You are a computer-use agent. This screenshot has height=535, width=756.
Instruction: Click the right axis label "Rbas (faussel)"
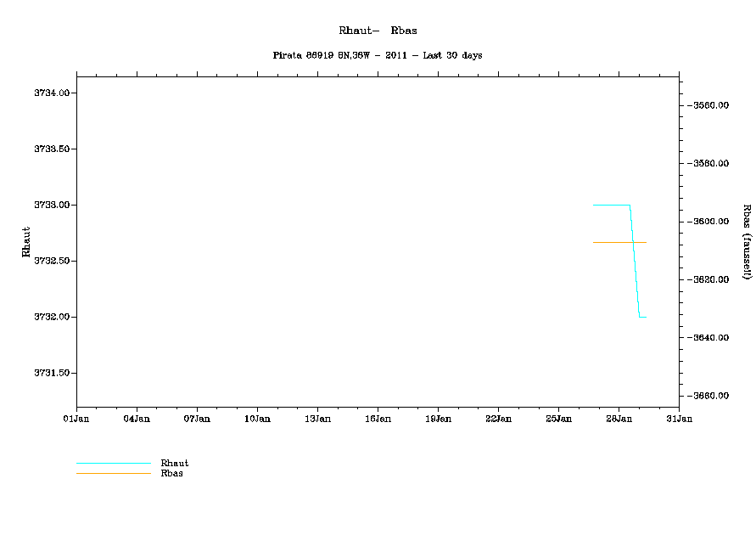(x=747, y=242)
